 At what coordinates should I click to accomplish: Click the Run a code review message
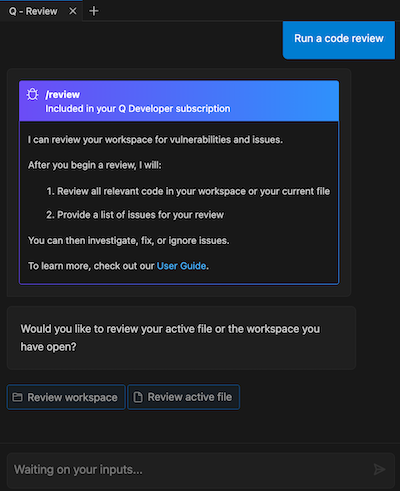(x=339, y=39)
